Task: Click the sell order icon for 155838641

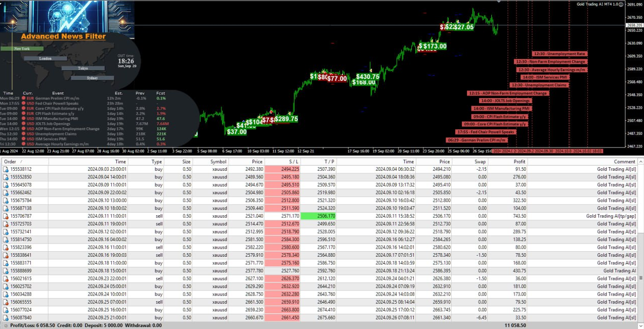Action: pyautogui.click(x=6, y=255)
